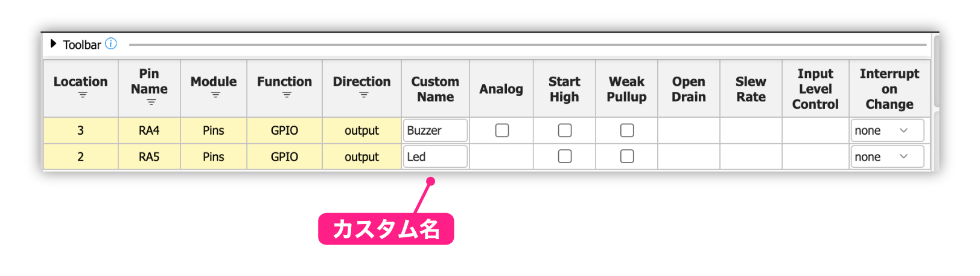
Task: Click the Led custom name field
Action: pos(435,156)
